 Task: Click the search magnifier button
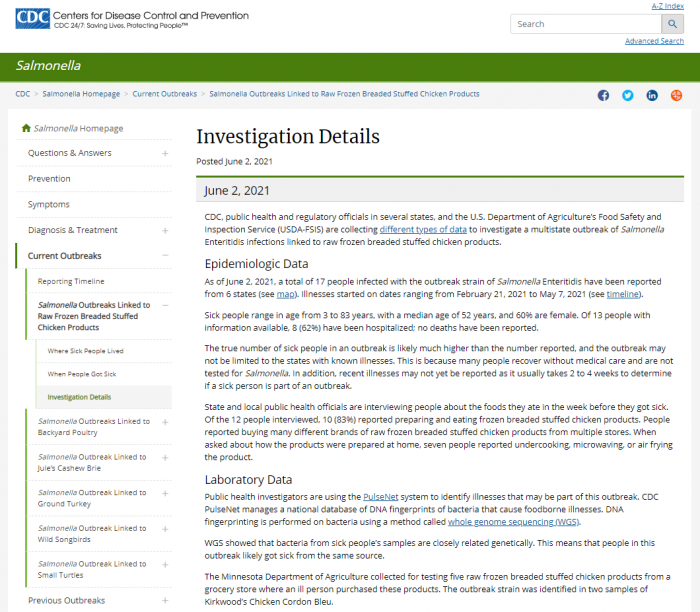click(672, 24)
